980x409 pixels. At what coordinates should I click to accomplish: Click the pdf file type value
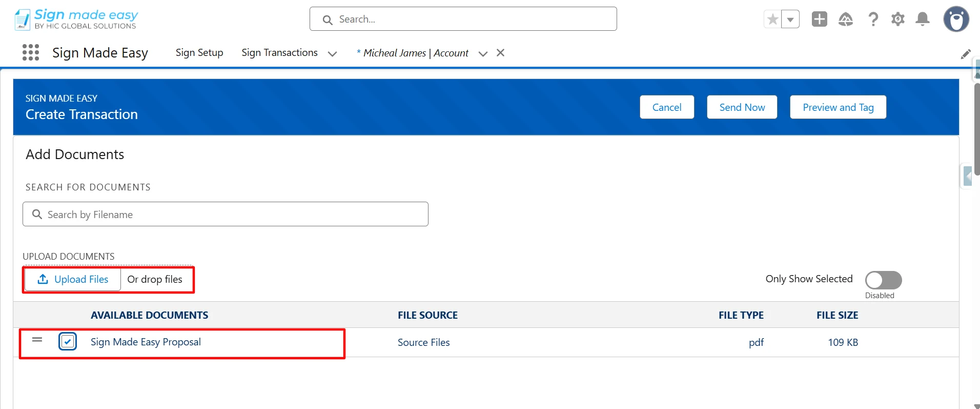pos(756,342)
